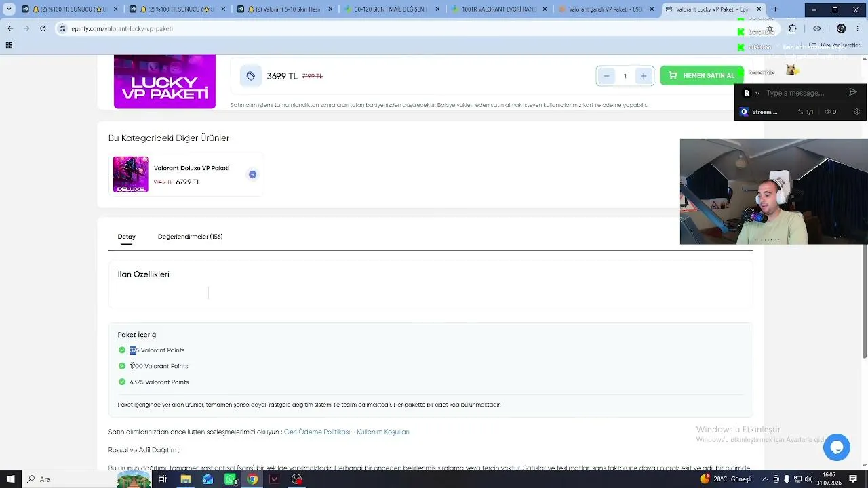
Task: Click the browser forward arrow
Action: [x=26, y=28]
